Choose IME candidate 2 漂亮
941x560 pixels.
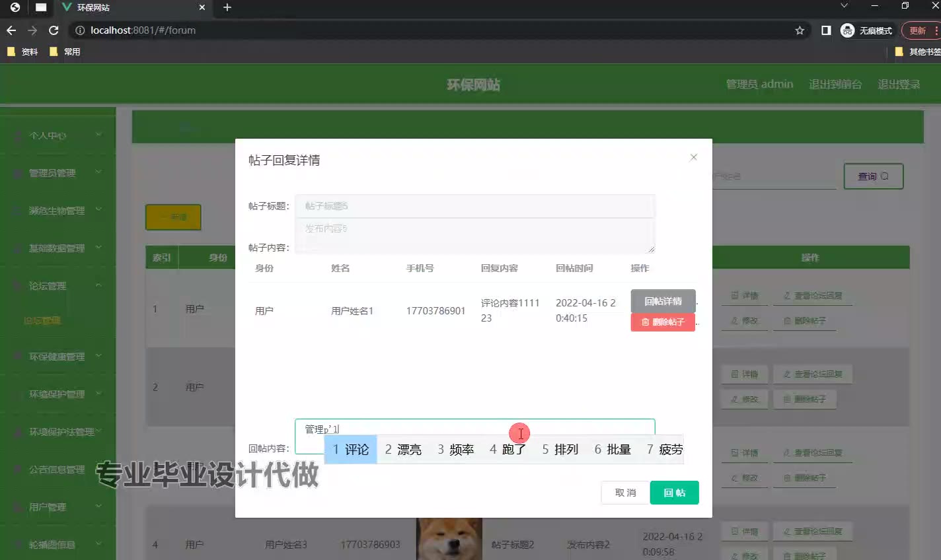[403, 450]
